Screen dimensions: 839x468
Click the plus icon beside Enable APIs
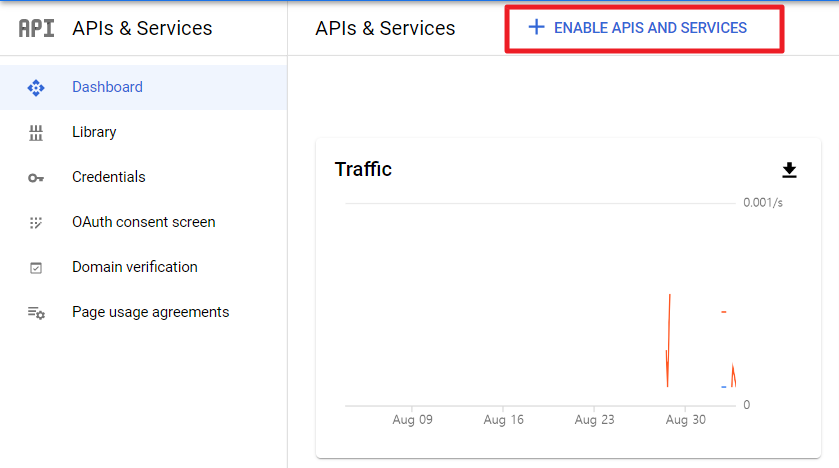(x=536, y=28)
